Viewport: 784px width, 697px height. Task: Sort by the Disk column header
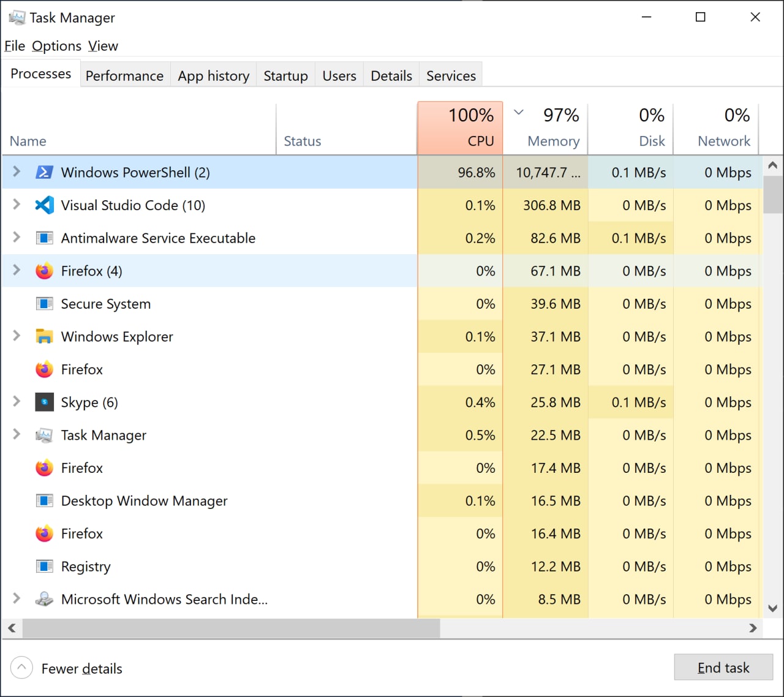click(631, 128)
